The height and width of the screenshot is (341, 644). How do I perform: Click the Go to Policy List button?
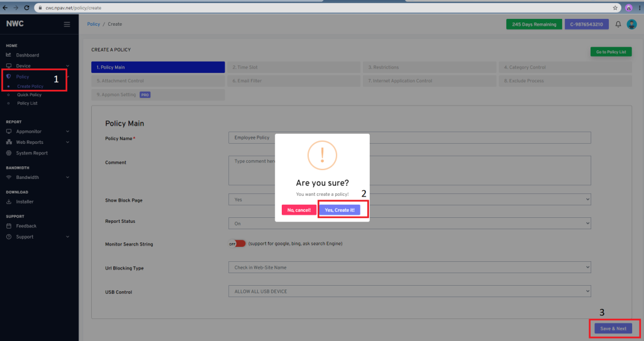[x=610, y=52]
